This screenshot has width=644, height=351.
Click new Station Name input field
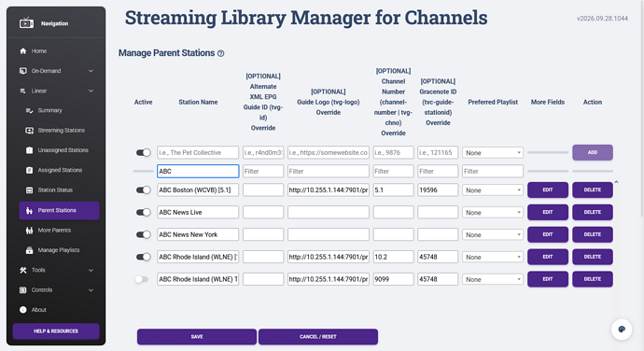pos(198,152)
